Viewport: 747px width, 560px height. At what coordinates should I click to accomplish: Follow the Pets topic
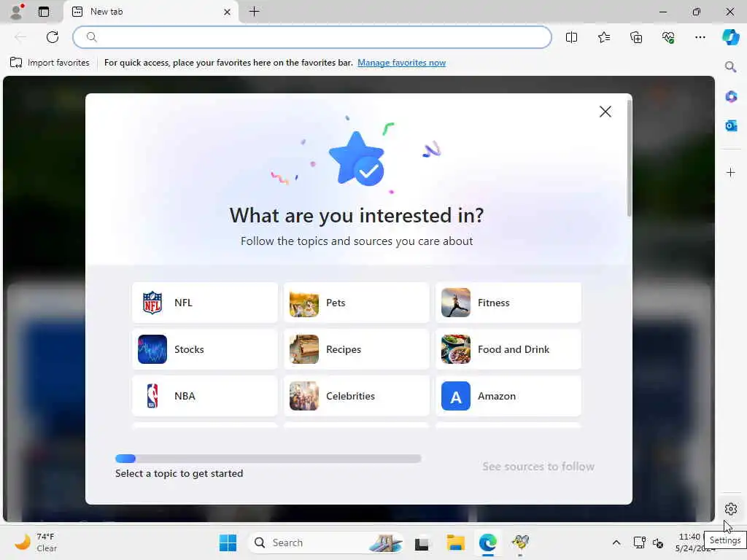pyautogui.click(x=356, y=303)
